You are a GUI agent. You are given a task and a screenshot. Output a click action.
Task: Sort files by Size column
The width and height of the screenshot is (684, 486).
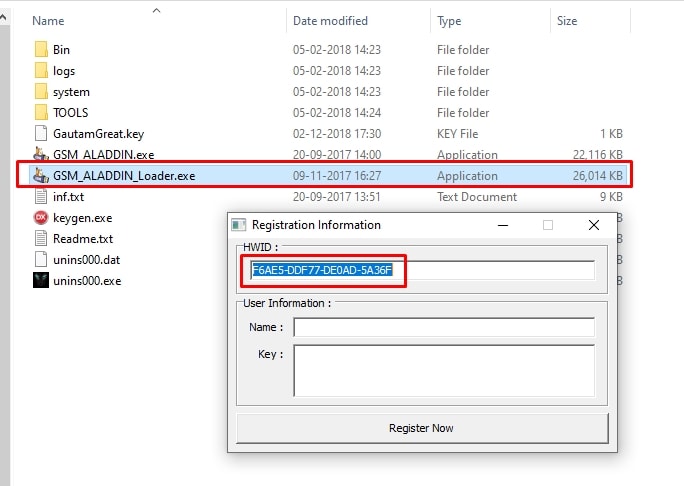(567, 21)
